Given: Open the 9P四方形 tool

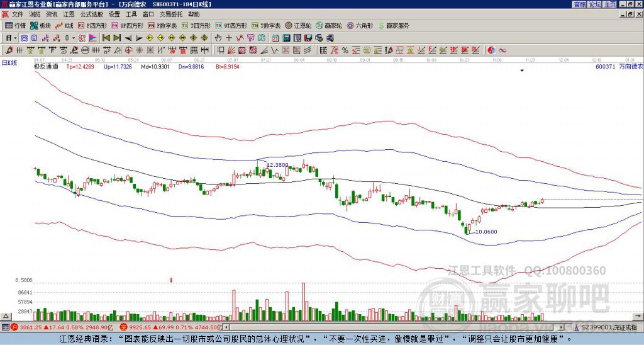Looking at the screenshot, I should click(127, 25).
